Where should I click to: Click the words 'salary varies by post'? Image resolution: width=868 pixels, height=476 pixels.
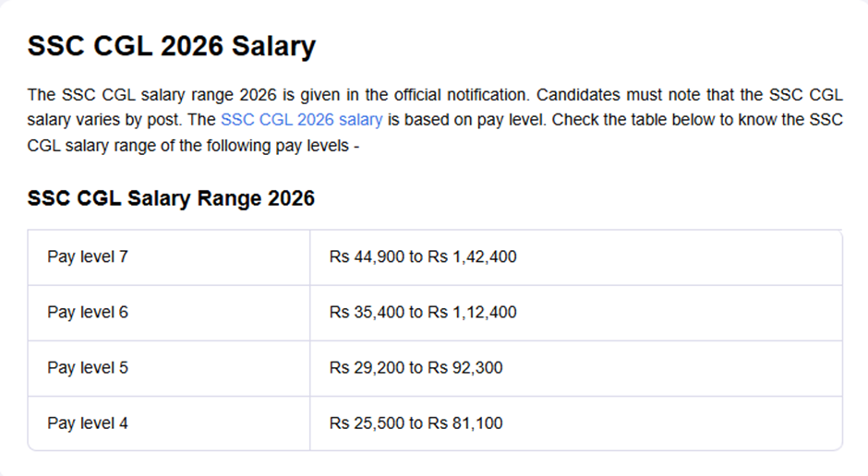[x=104, y=120]
